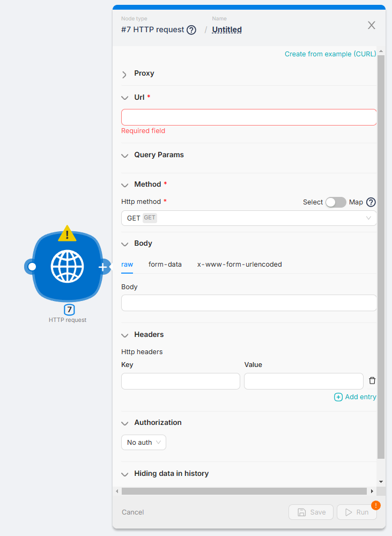The image size is (392, 536).
Task: Select the x-www-form-urlencoded tab
Action: tap(239, 265)
